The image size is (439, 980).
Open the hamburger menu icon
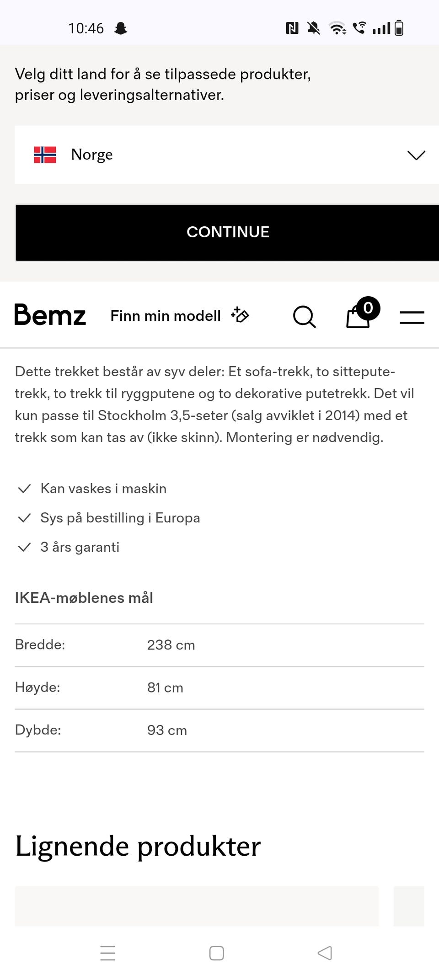coord(412,317)
